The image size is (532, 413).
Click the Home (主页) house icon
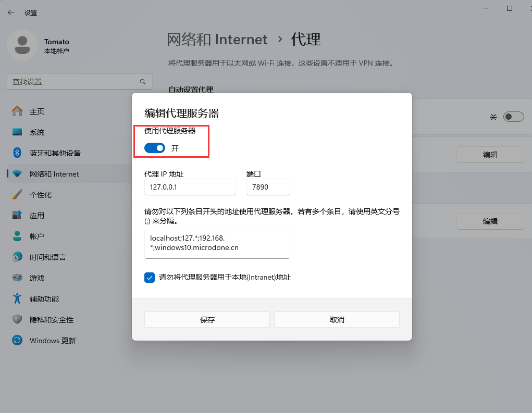click(17, 111)
